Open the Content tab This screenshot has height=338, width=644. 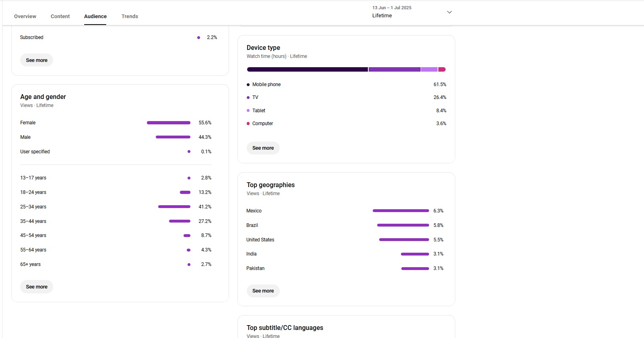[x=60, y=16]
